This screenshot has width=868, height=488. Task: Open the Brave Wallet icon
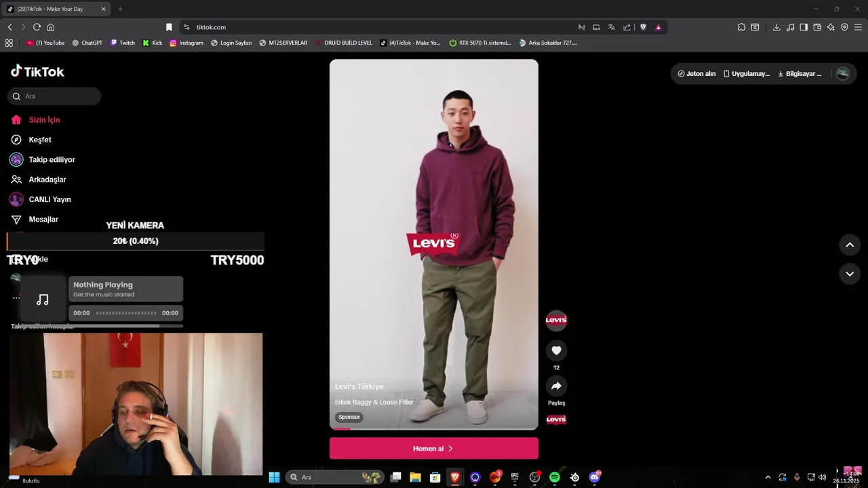[817, 27]
